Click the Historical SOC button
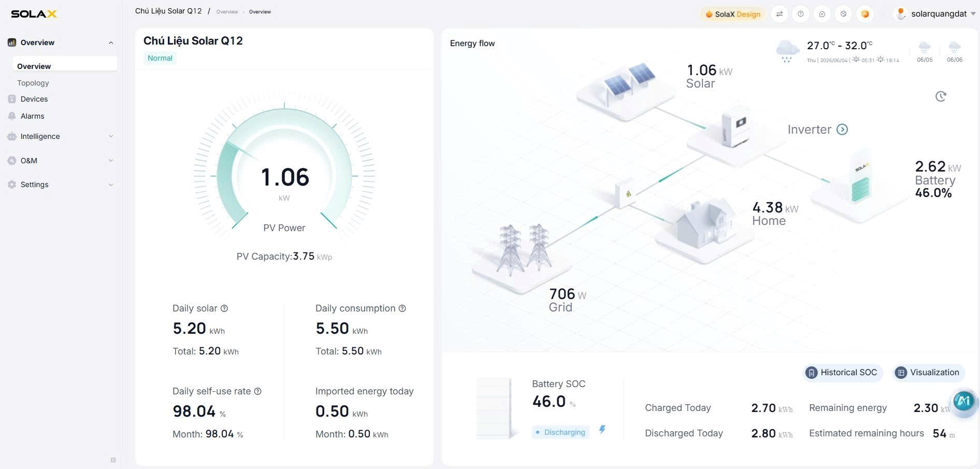The height and width of the screenshot is (469, 980). 843,373
